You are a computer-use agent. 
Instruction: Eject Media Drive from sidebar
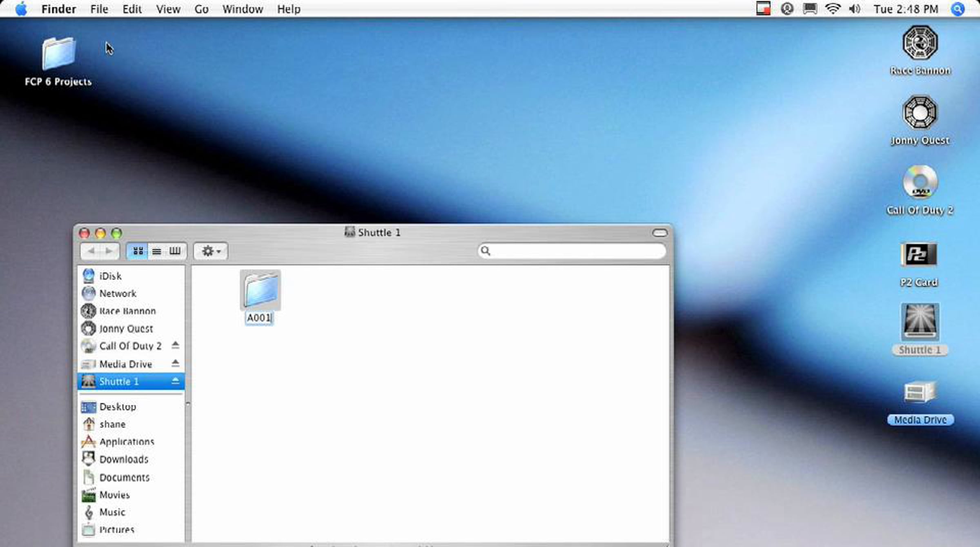(x=175, y=363)
